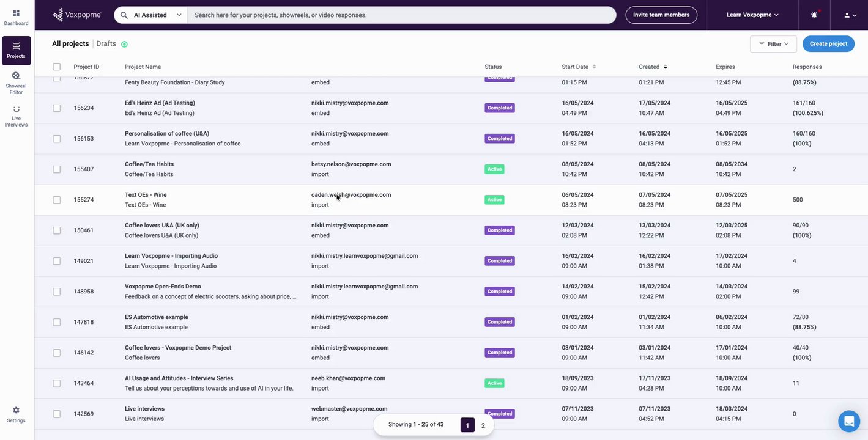The image size is (868, 440).
Task: Select the checkbox for project 150461
Action: (57, 230)
